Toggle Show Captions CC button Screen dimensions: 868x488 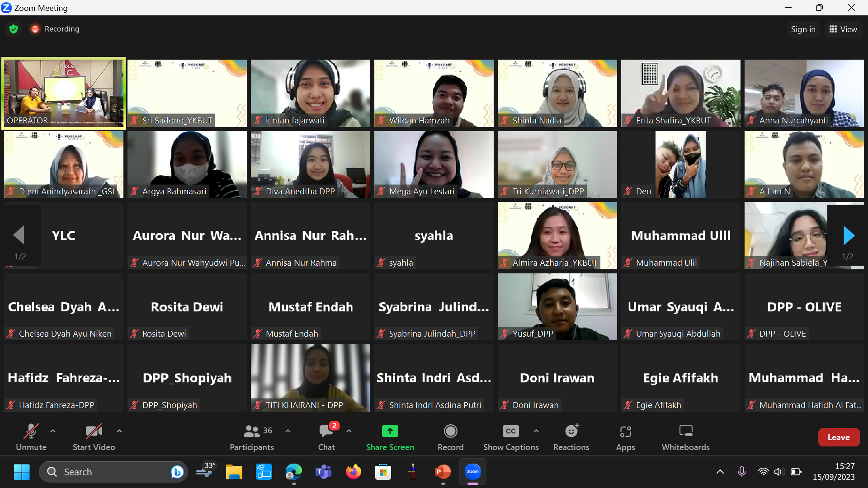pos(510,432)
